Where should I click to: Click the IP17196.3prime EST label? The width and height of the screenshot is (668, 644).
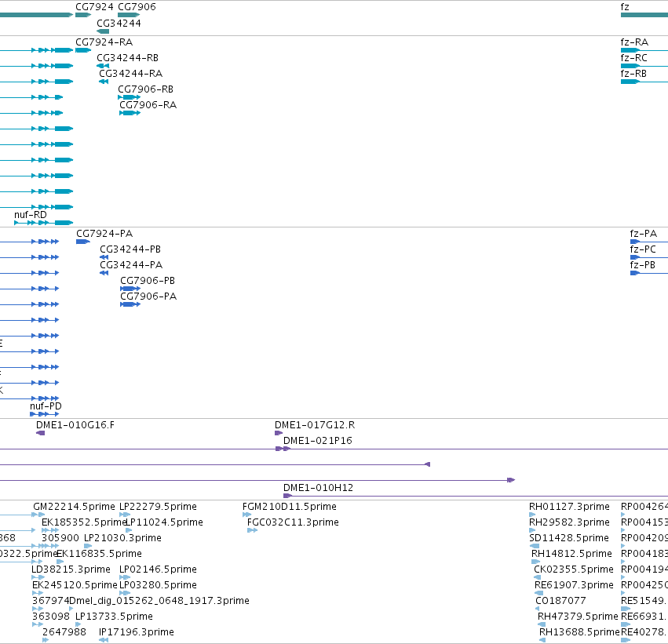[x=137, y=632]
